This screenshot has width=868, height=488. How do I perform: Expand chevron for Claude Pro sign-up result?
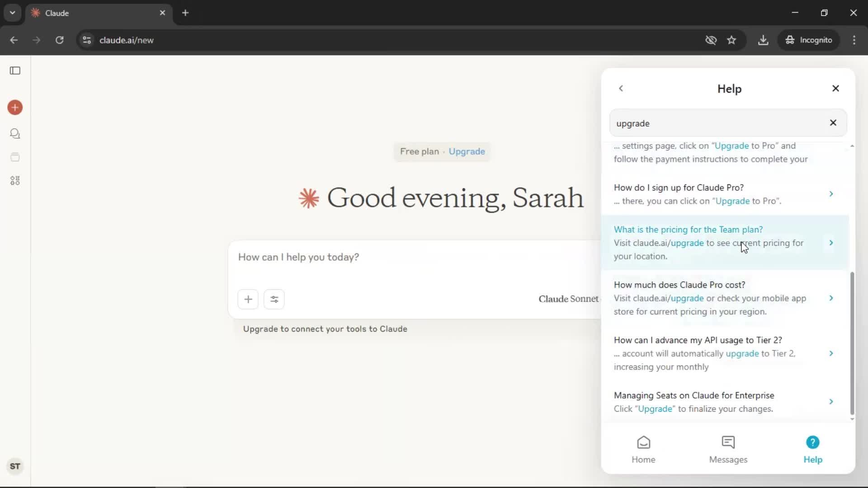pos(831,194)
